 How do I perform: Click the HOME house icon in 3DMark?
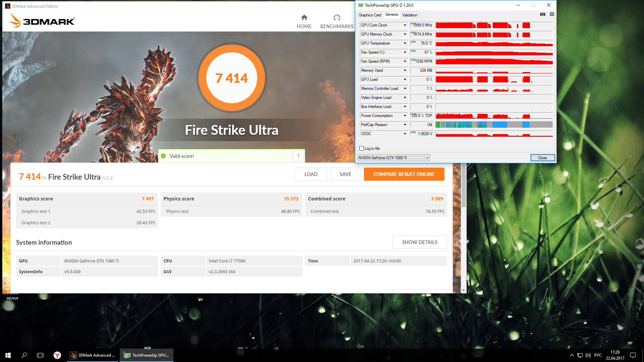pyautogui.click(x=304, y=17)
